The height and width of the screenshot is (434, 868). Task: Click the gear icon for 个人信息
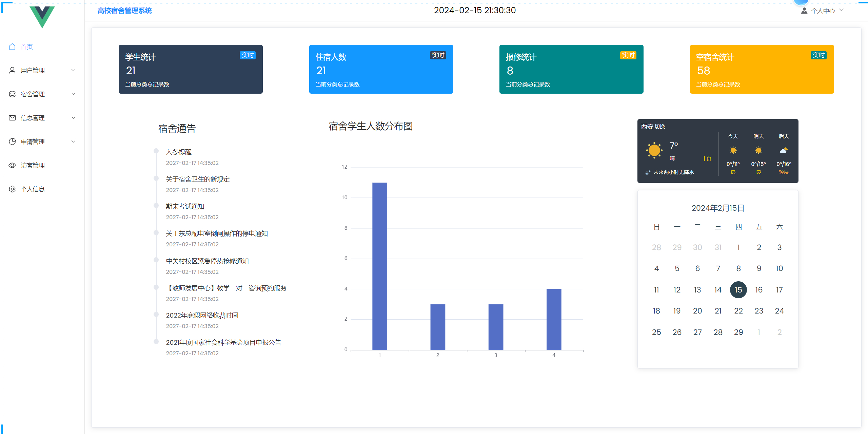point(13,189)
